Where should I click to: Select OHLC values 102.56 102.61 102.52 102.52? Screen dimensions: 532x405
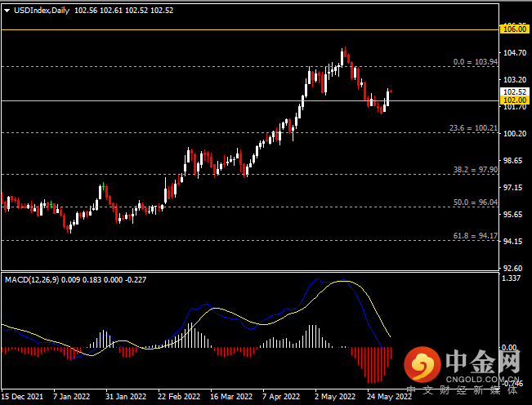(x=124, y=11)
